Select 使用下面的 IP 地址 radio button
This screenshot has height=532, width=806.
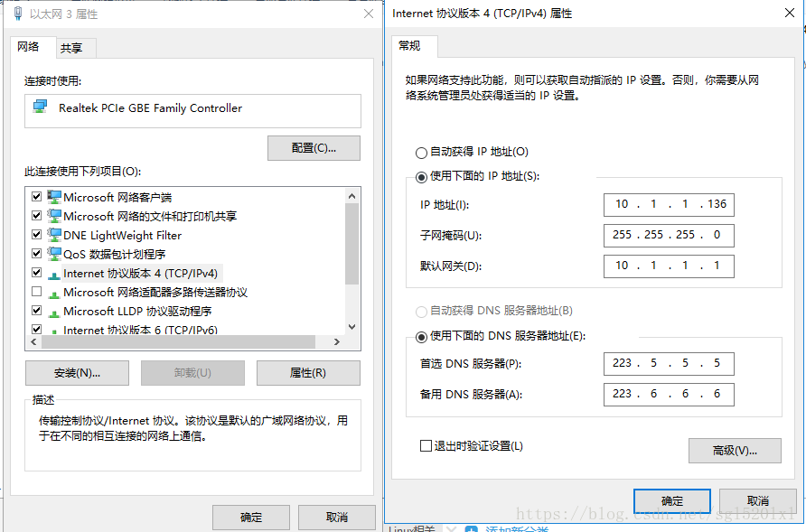pyautogui.click(x=421, y=177)
